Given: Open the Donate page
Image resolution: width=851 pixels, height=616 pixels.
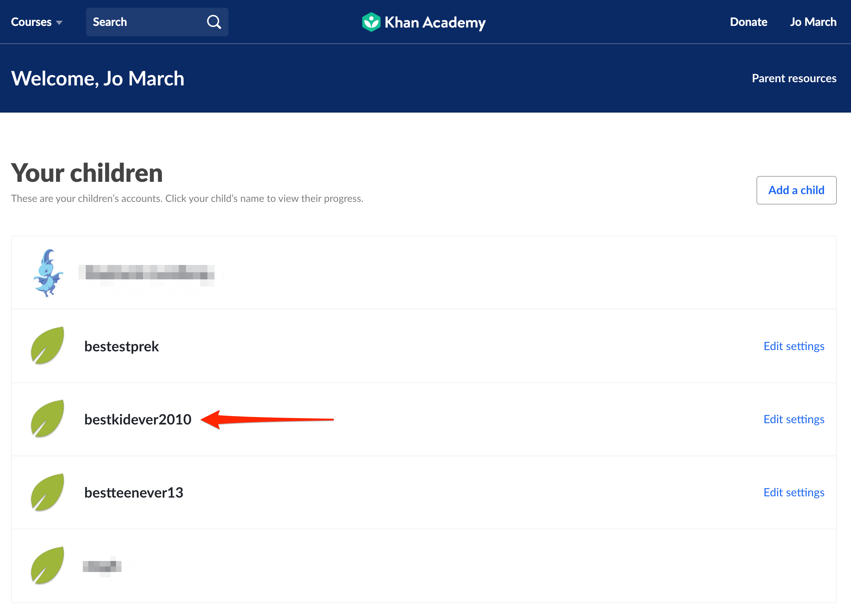Looking at the screenshot, I should (748, 22).
